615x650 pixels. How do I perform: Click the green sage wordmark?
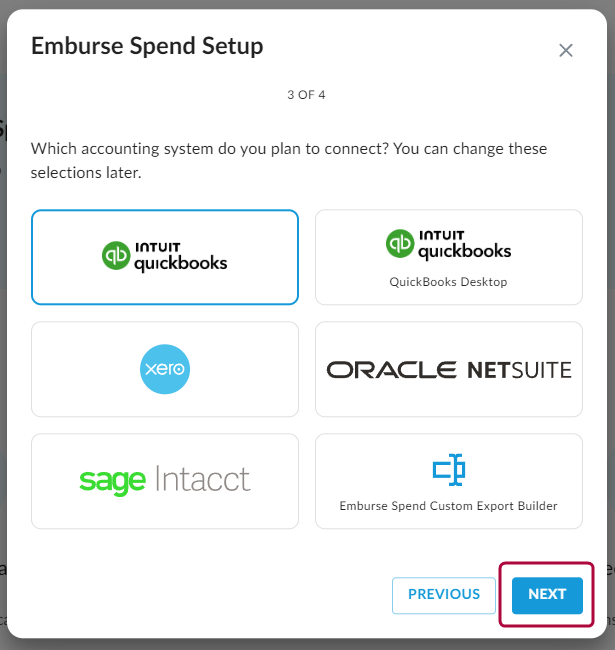(112, 482)
